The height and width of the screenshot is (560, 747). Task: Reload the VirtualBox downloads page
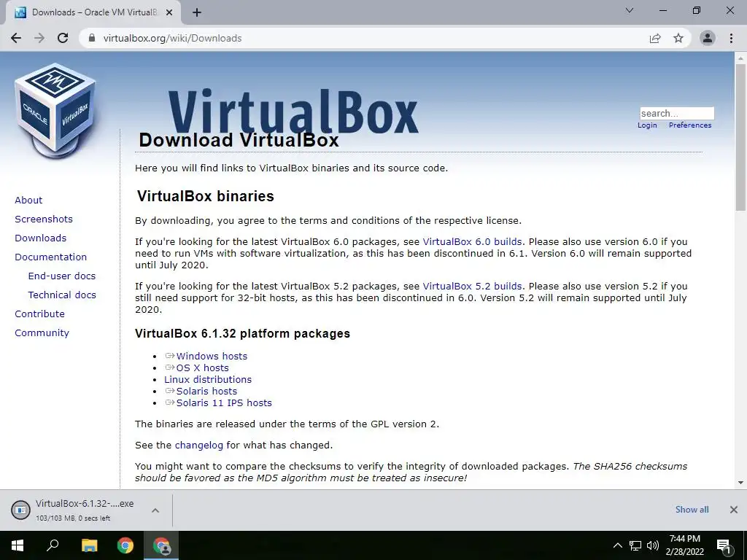click(x=63, y=38)
